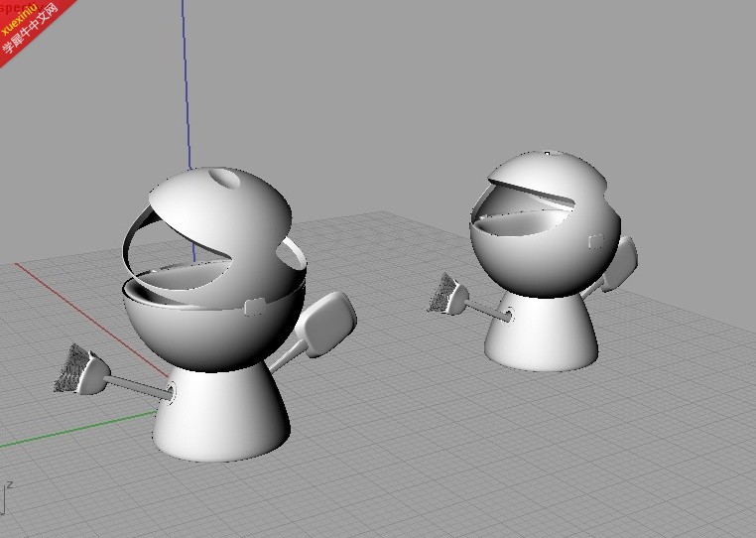The width and height of the screenshot is (756, 538).
Task: Click the latch on the left figure's head
Action: tap(255, 307)
